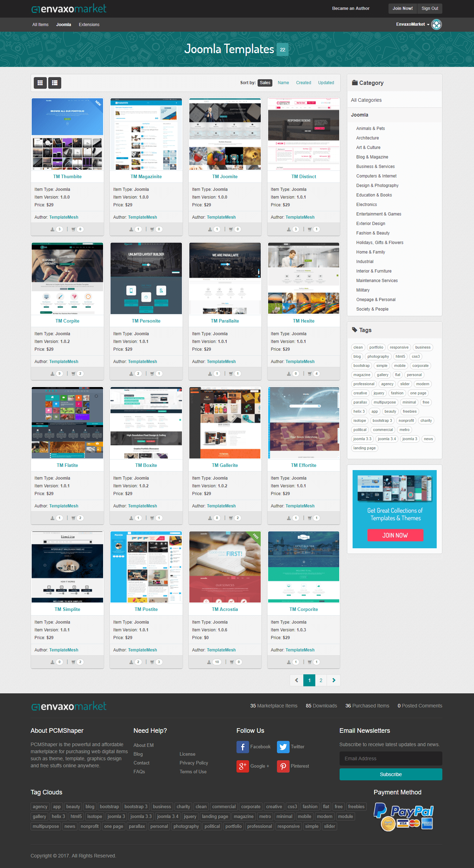Click the joomla 3.4 footer tag

[x=168, y=816]
